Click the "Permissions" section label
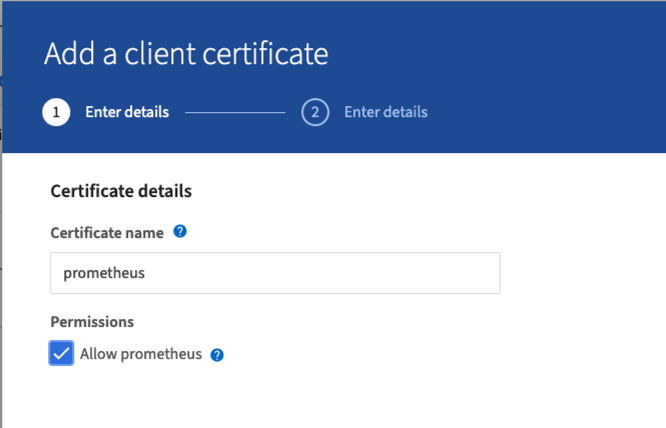This screenshot has width=666, height=428. click(x=92, y=322)
